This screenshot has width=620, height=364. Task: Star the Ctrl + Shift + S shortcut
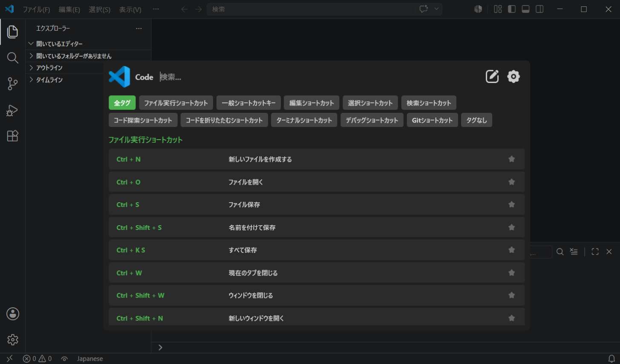coord(511,227)
